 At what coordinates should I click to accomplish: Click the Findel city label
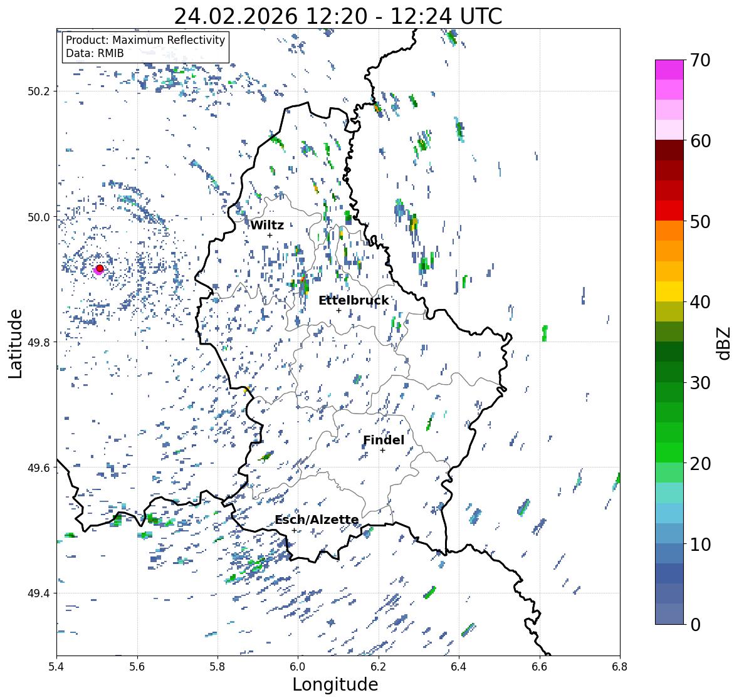coord(384,440)
